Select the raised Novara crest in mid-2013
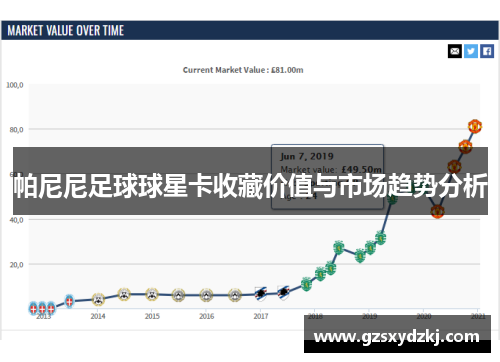 tap(69, 301)
